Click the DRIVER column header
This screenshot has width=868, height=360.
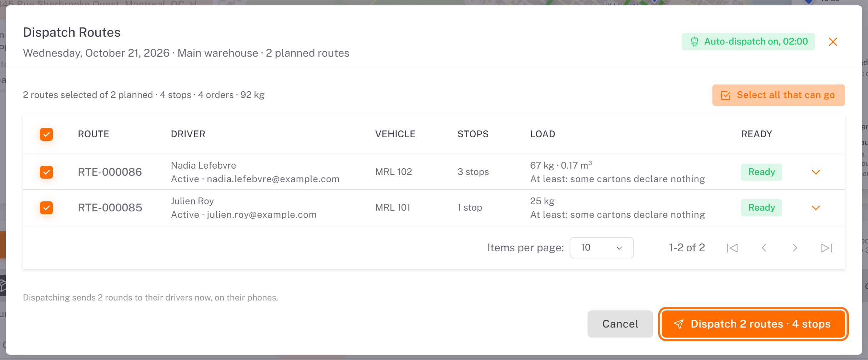tap(188, 134)
